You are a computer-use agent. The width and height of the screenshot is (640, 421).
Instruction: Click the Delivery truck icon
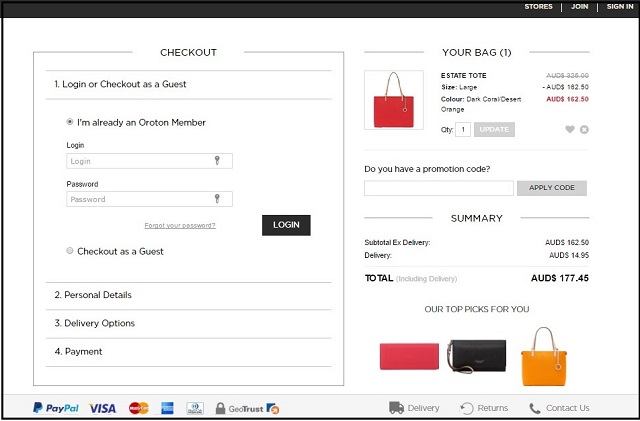[x=396, y=408]
